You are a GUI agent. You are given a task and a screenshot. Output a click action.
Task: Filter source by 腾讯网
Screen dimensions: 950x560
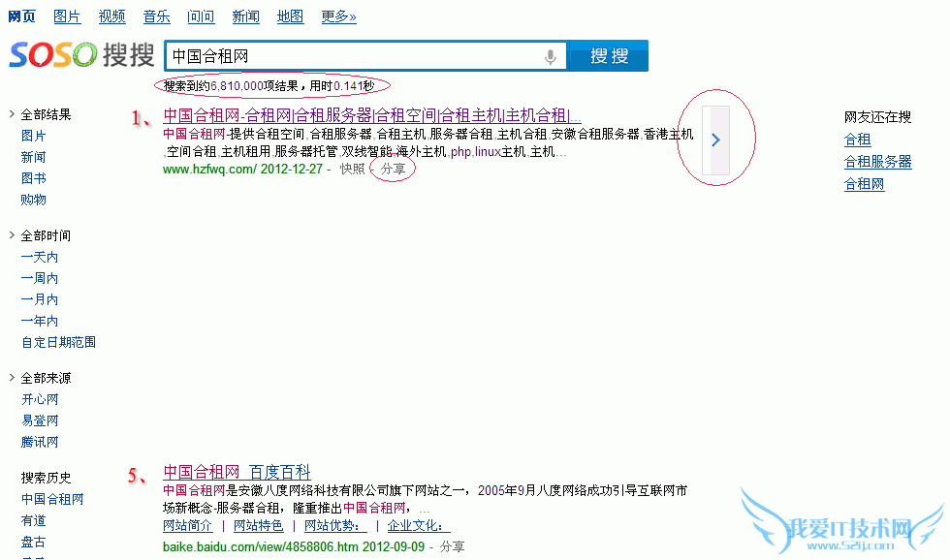click(40, 442)
